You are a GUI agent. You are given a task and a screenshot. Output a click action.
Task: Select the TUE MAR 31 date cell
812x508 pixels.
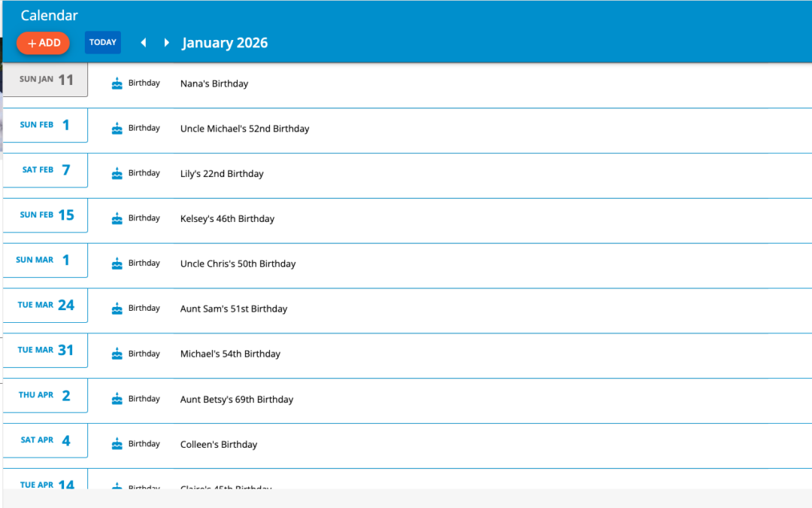[45, 350]
